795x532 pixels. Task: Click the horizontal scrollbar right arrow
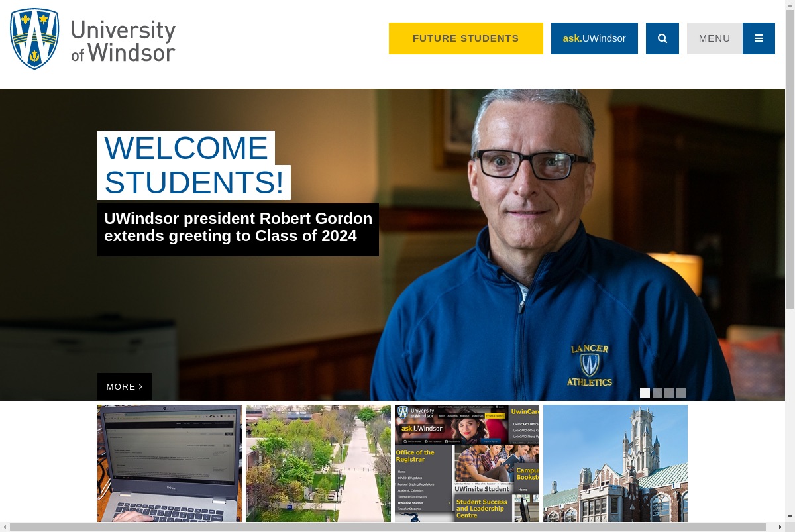pos(780,527)
